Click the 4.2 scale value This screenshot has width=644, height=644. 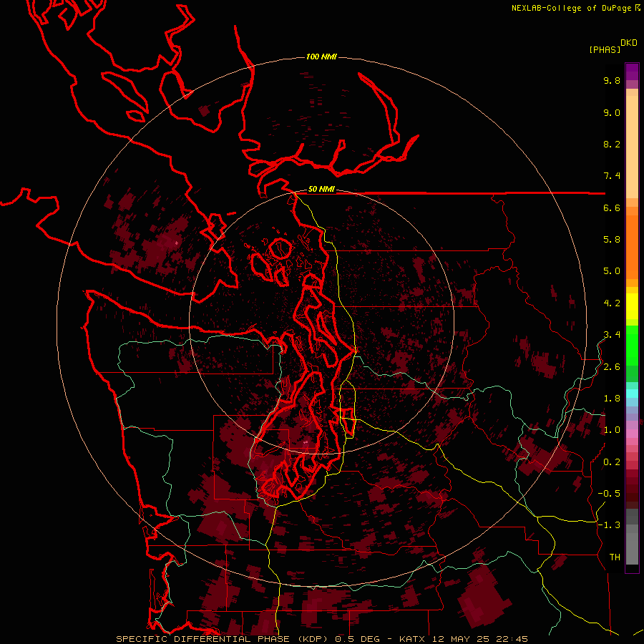[x=612, y=303]
